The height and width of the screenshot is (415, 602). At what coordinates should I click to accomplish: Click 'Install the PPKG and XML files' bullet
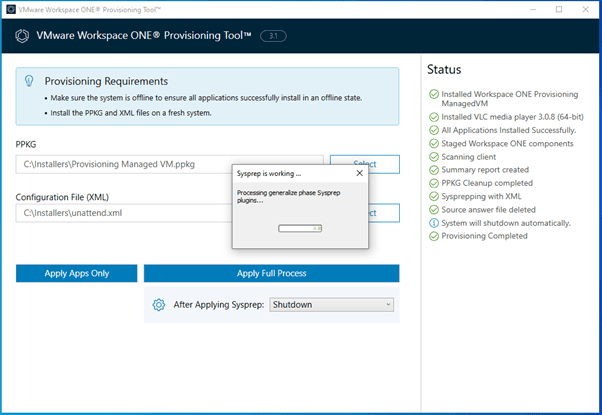(x=131, y=113)
